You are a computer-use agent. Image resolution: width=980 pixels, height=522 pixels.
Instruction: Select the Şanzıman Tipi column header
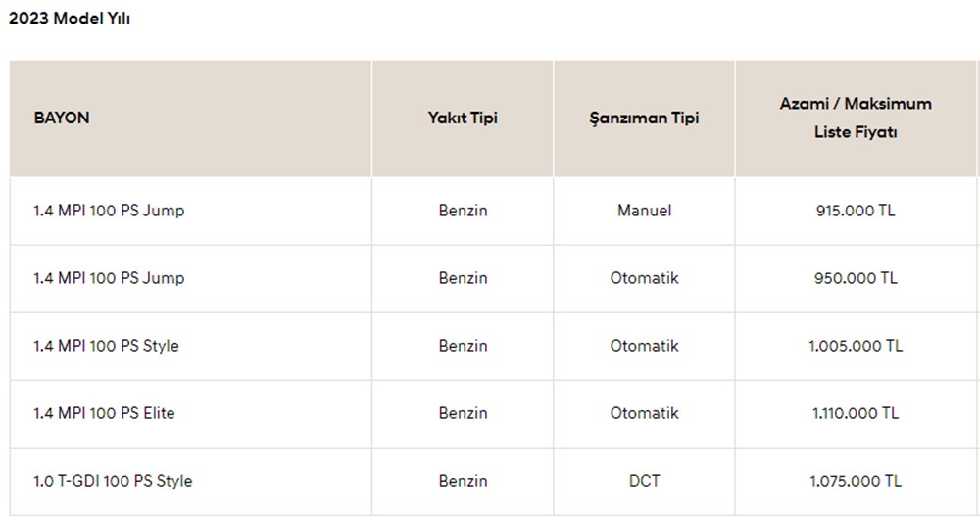coord(644,118)
